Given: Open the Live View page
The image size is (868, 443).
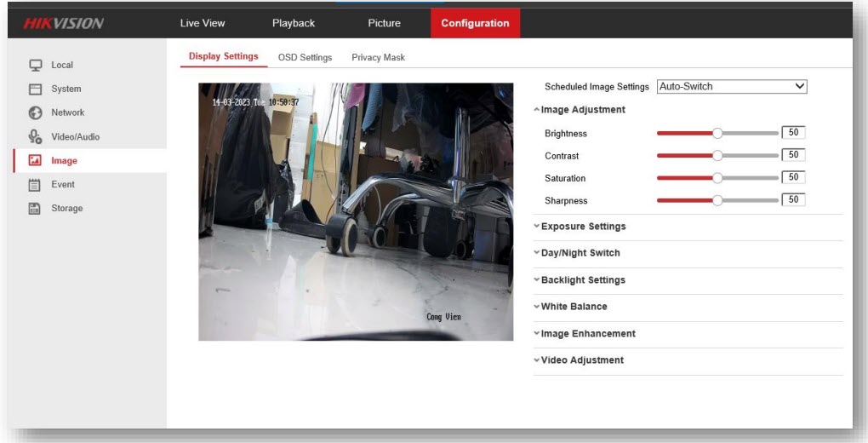Looking at the screenshot, I should [203, 23].
